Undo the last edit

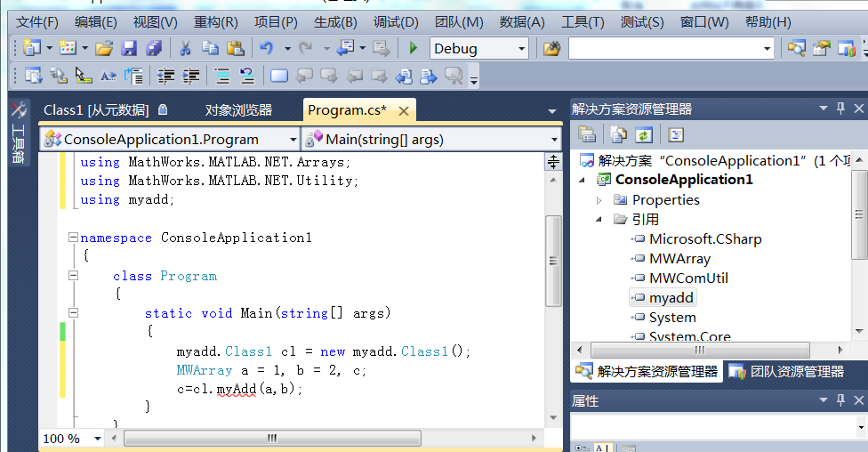(266, 48)
